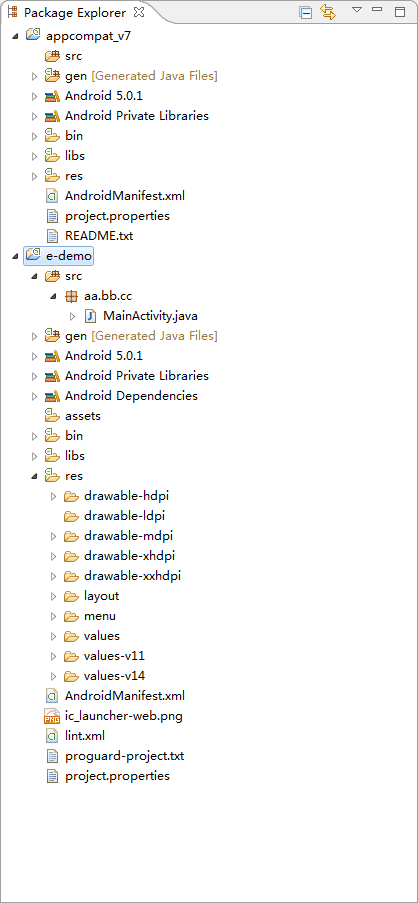Click the lint.xml file icon
The image size is (418, 903).
[52, 736]
